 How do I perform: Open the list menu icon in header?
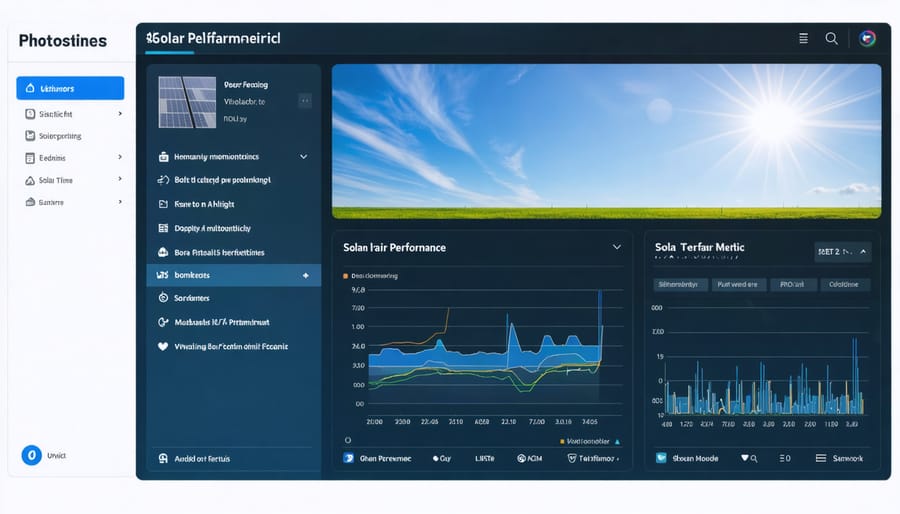point(803,38)
